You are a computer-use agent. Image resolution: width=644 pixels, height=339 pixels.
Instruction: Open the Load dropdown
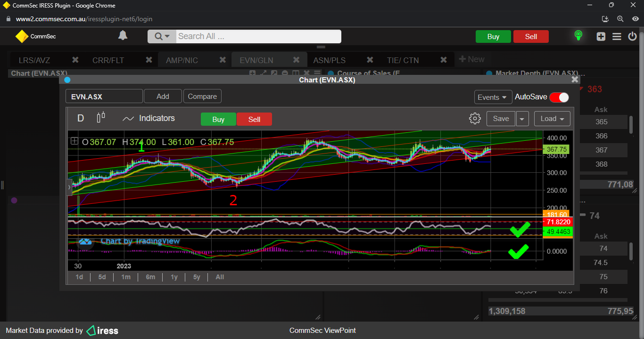click(552, 119)
